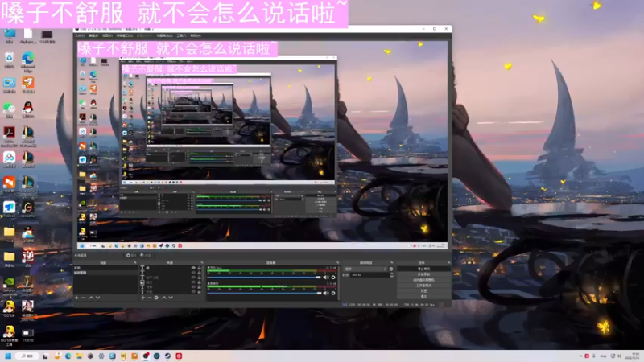
Task: Open source properties gear in Sources toolbar
Action: pyautogui.click(x=156, y=298)
